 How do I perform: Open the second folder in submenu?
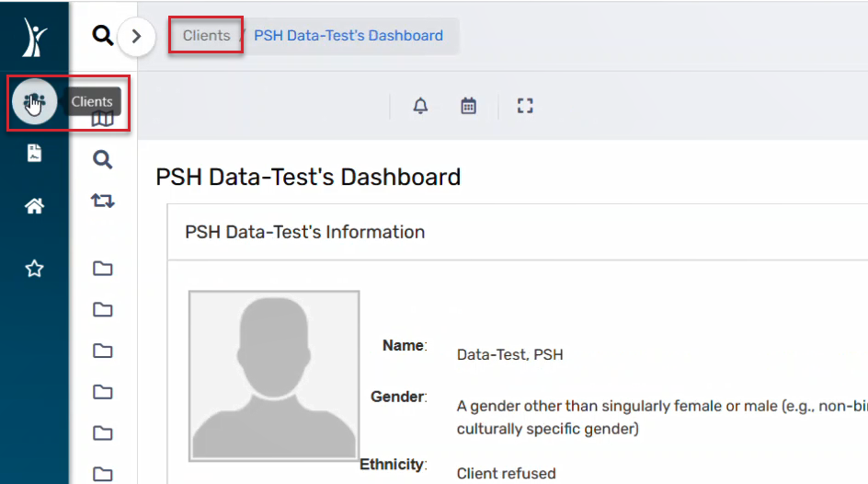click(x=102, y=309)
